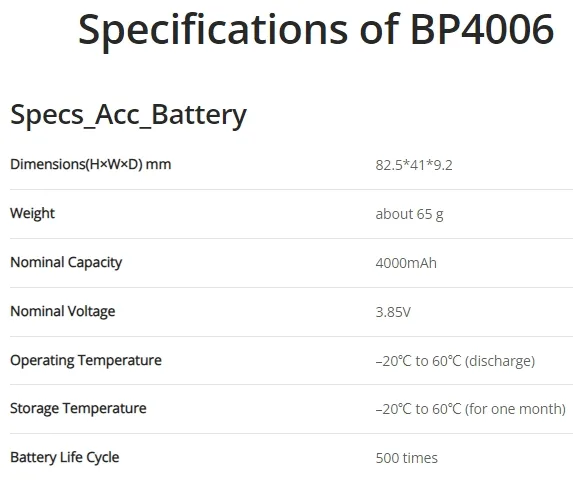Click the Storage Temperature label
This screenshot has height=497, width=573.
coord(78,408)
